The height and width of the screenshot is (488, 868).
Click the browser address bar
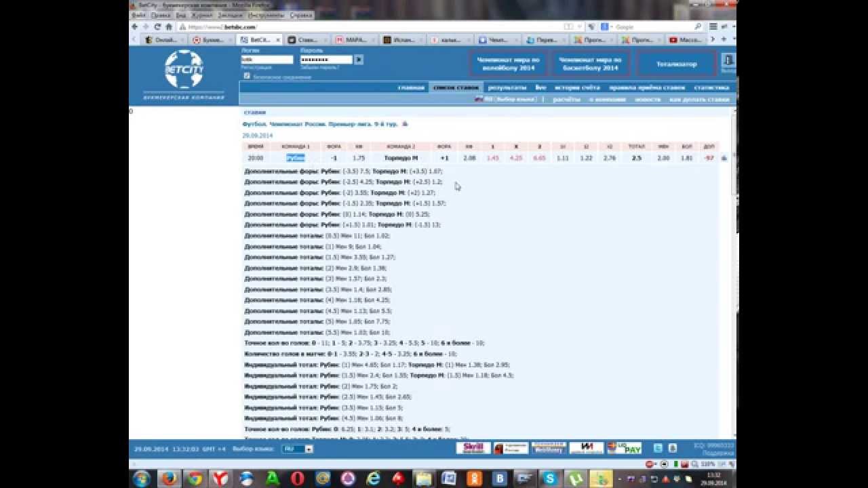pyautogui.click(x=380, y=26)
